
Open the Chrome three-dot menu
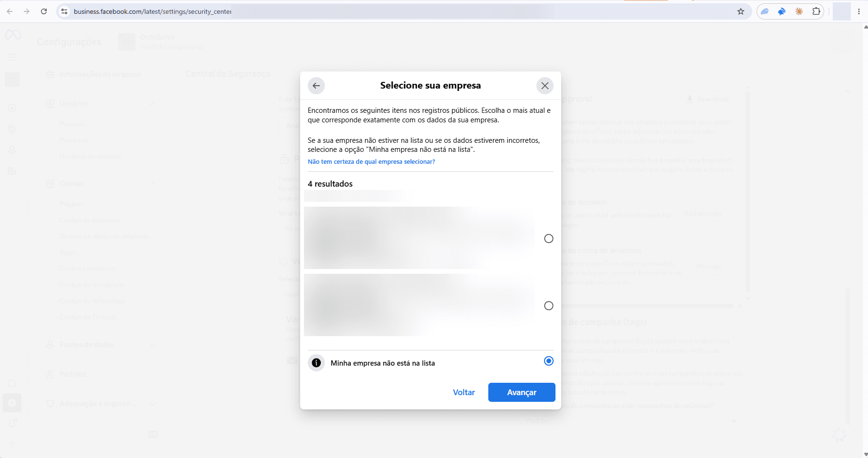859,11
